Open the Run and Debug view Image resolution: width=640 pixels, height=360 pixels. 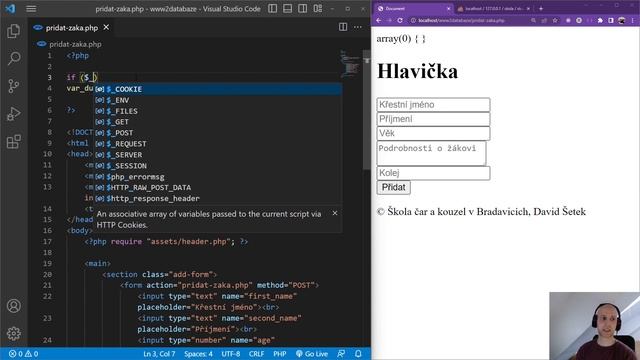point(13,113)
